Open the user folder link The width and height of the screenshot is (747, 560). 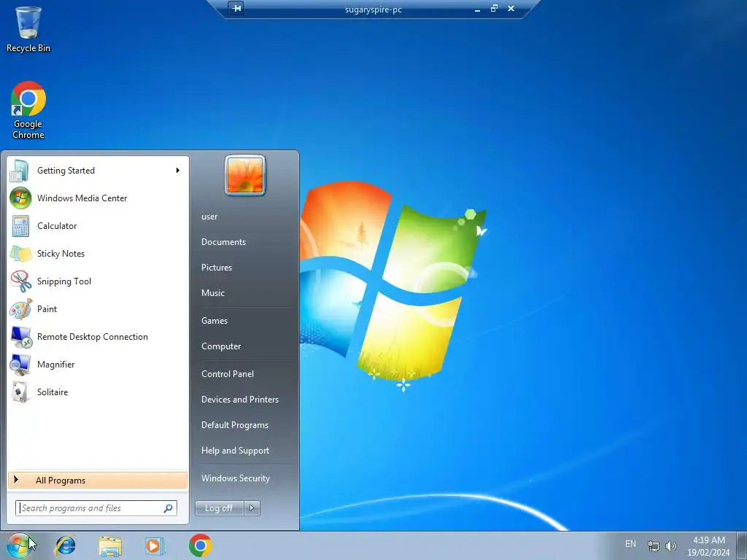click(209, 216)
